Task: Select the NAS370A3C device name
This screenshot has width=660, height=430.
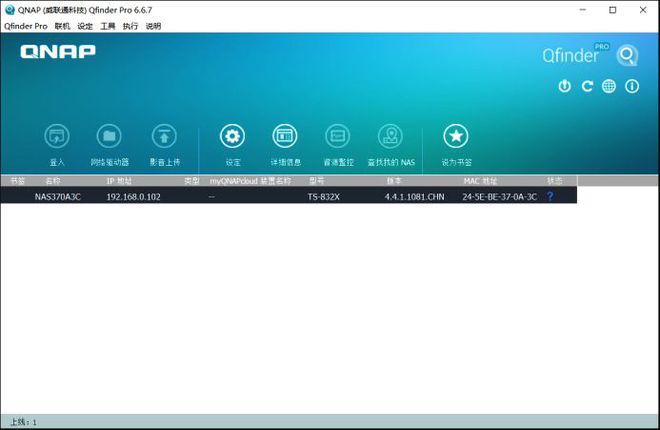Action: (x=58, y=196)
